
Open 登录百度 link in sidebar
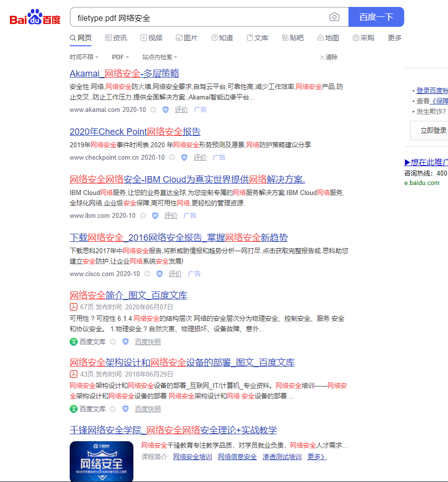(432, 91)
